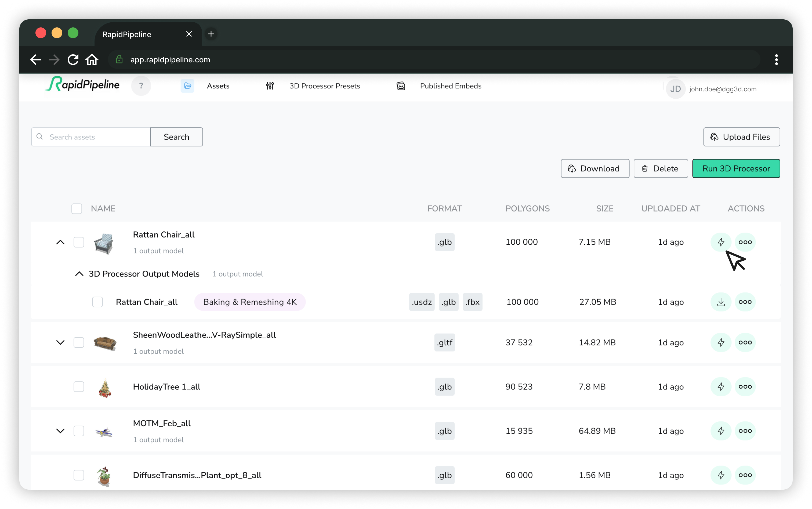Click the three-dot actions icon for SheenWoodLeathe model
Image resolution: width=812 pixels, height=509 pixels.
[745, 342]
